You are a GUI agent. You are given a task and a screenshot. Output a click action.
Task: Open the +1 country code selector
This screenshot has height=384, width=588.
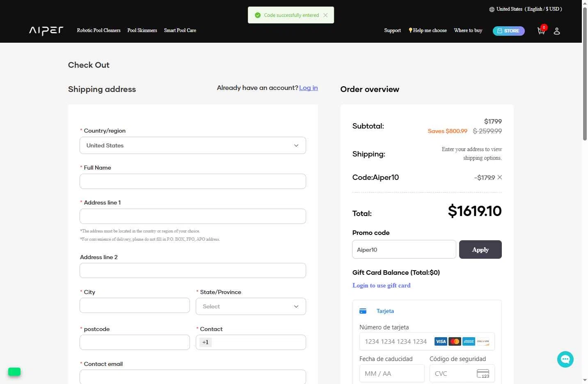point(206,342)
